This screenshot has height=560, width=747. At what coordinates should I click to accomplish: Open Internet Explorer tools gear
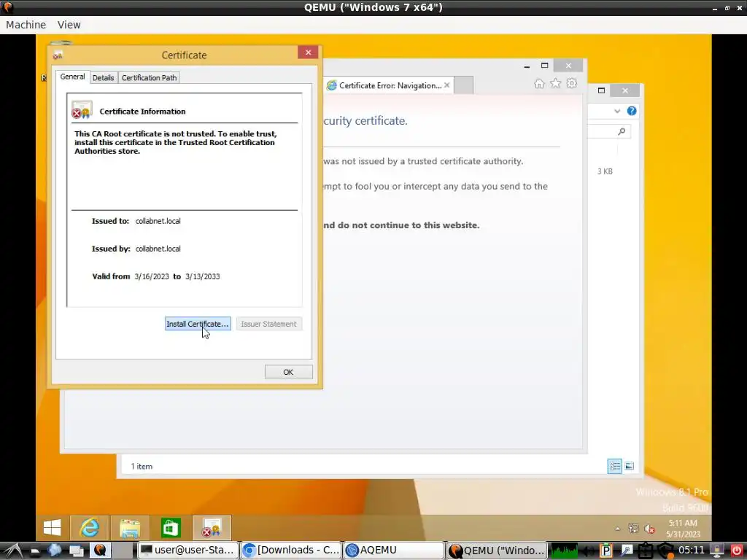[x=572, y=83]
